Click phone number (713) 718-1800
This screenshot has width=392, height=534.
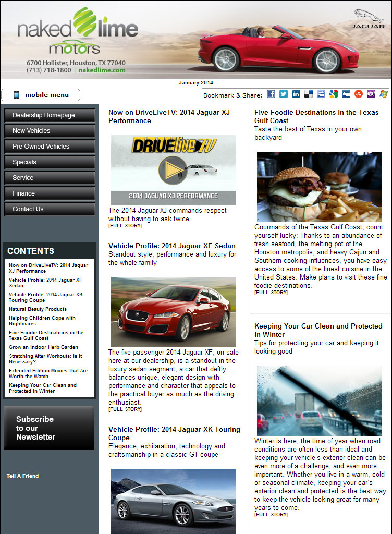[49, 70]
